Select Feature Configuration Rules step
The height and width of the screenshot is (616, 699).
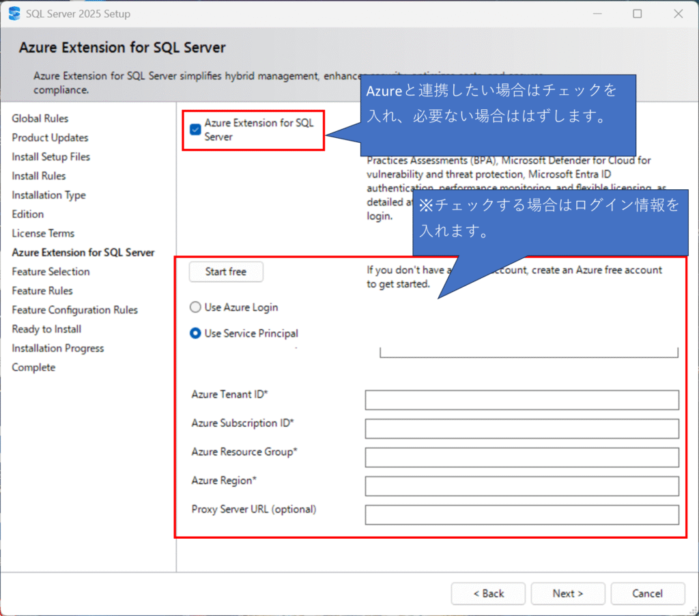(x=75, y=310)
